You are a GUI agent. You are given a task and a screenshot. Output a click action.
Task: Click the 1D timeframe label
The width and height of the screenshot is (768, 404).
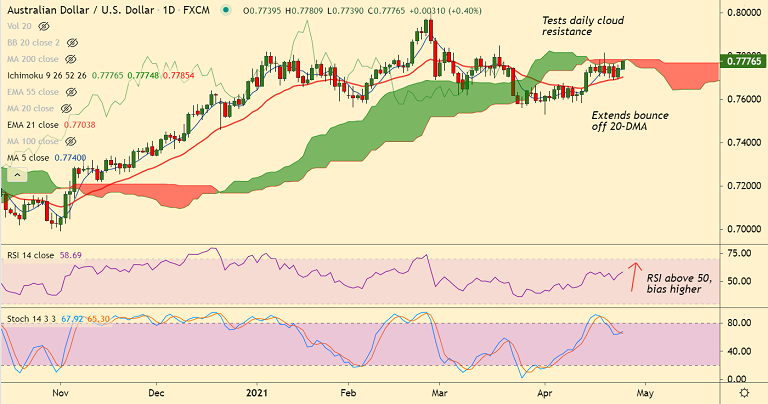pyautogui.click(x=169, y=10)
